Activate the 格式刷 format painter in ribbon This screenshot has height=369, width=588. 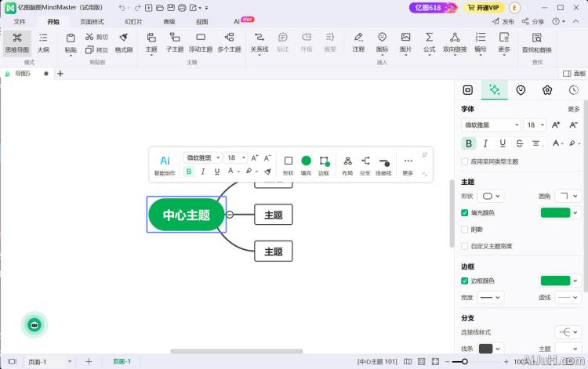pyautogui.click(x=124, y=43)
